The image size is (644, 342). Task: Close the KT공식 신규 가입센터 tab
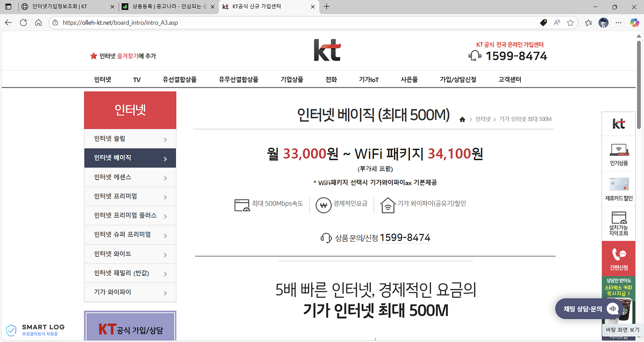(x=313, y=7)
